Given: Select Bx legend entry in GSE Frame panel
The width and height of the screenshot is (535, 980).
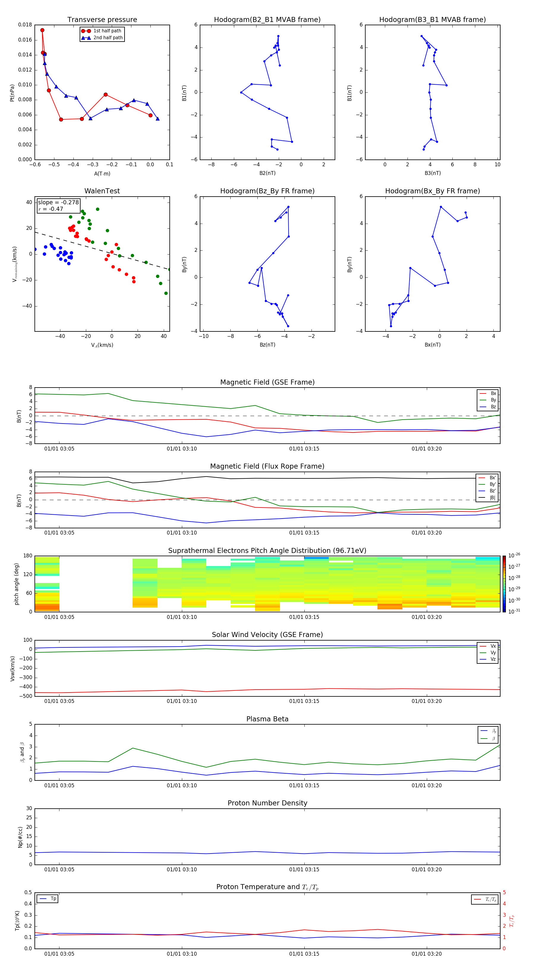Looking at the screenshot, I should coord(488,393).
